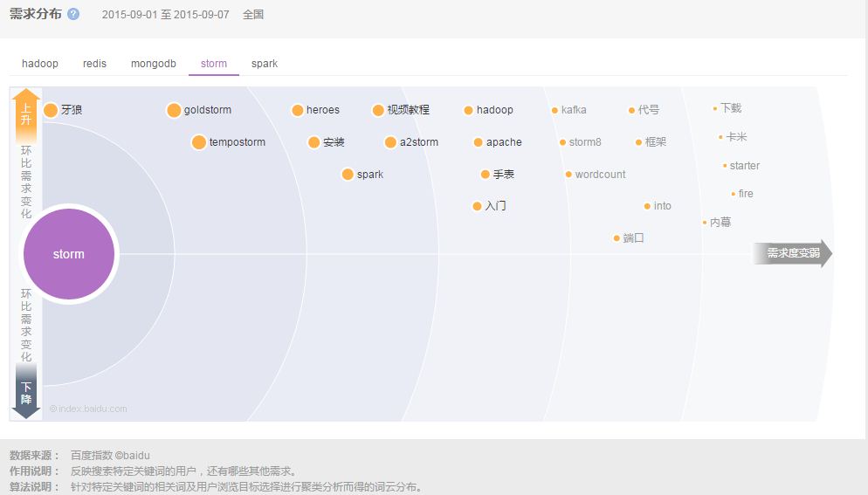The image size is (868, 495).
Task: Click the orange dot beside 视频教程
Action: point(378,110)
